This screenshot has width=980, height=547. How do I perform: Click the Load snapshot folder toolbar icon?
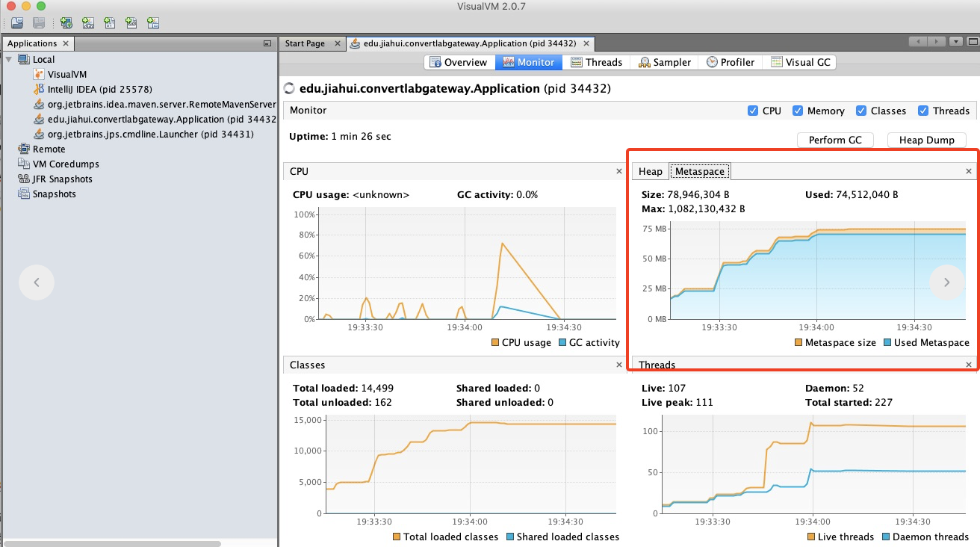[17, 23]
